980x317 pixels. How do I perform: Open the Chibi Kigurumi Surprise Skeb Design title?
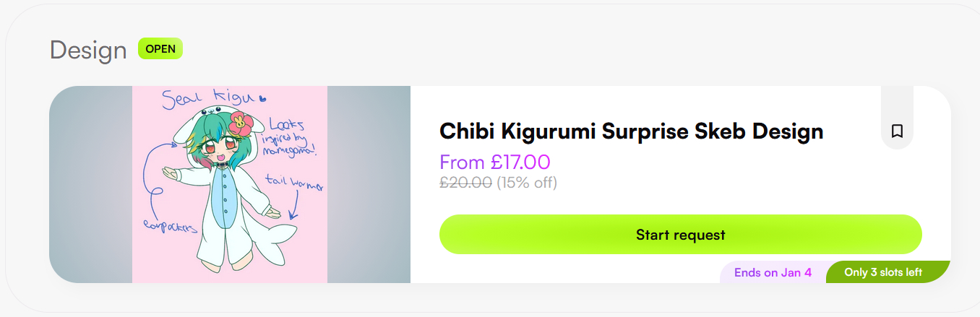(631, 131)
